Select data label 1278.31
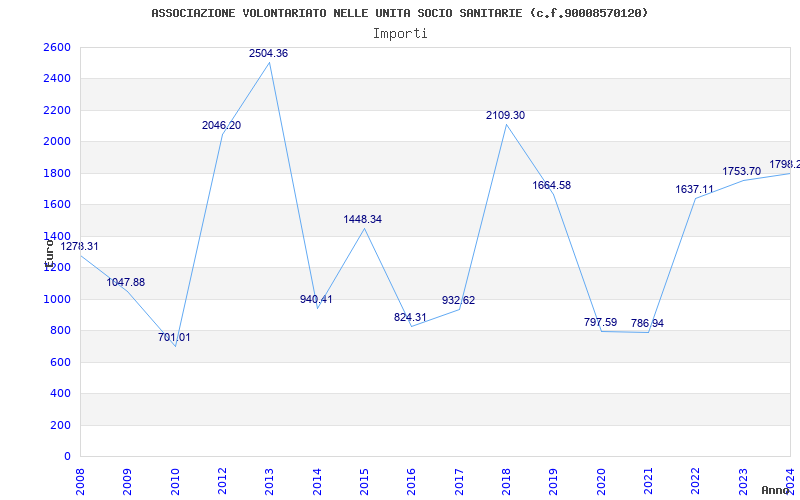 79,246
